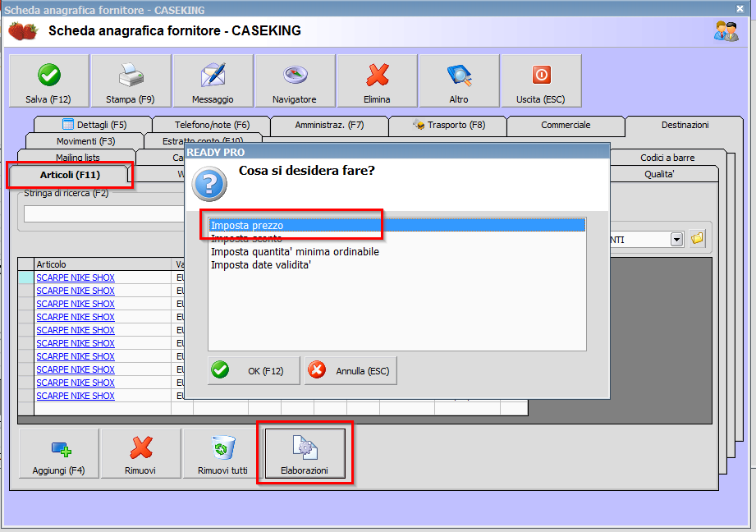Select Imposta sconto option

tap(396, 238)
